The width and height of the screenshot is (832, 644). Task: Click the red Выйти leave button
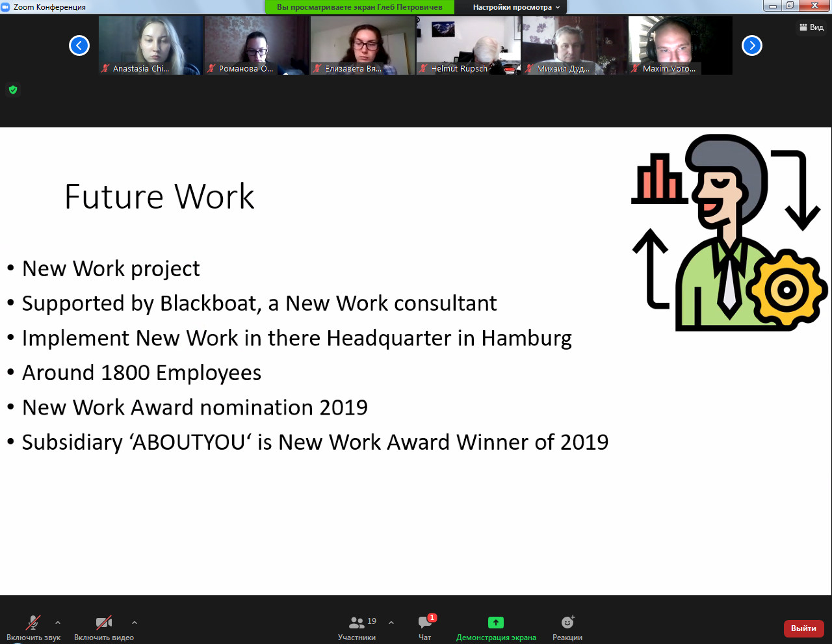click(x=804, y=628)
